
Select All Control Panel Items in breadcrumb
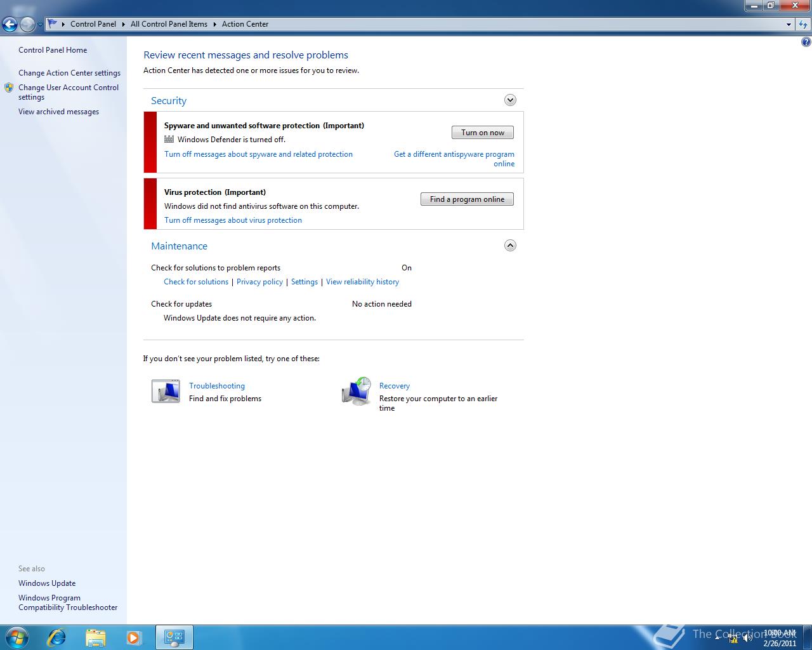pos(169,24)
